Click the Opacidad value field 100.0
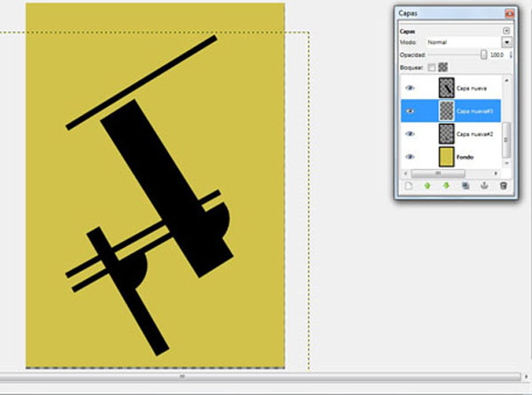This screenshot has height=395, width=532. click(x=497, y=55)
